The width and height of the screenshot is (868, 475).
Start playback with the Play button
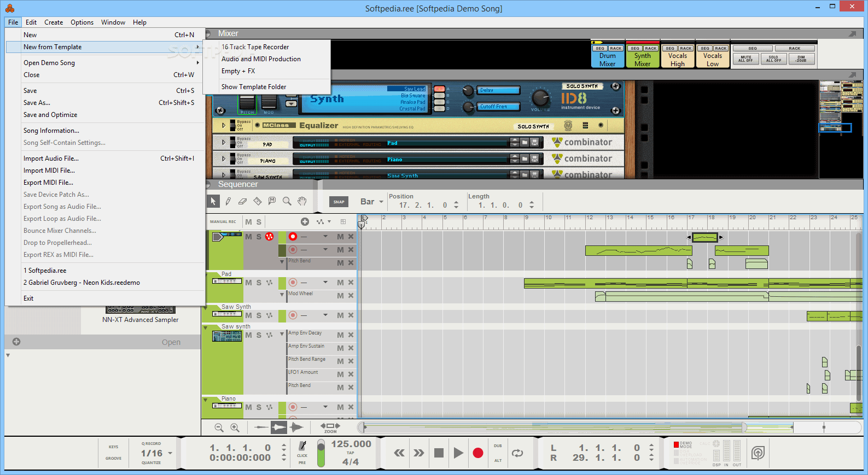pos(458,453)
